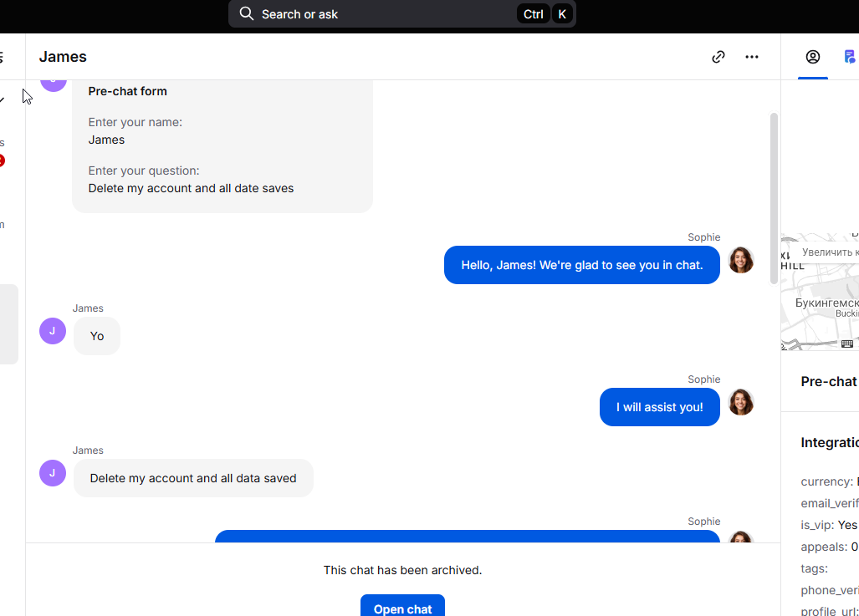Click the currency field in details

click(x=830, y=481)
